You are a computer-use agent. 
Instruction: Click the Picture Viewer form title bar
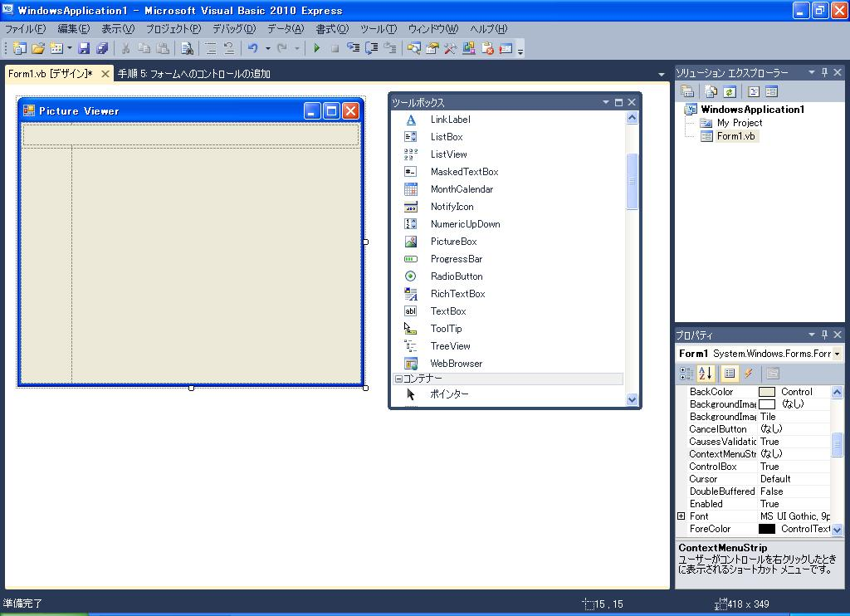pos(191,110)
